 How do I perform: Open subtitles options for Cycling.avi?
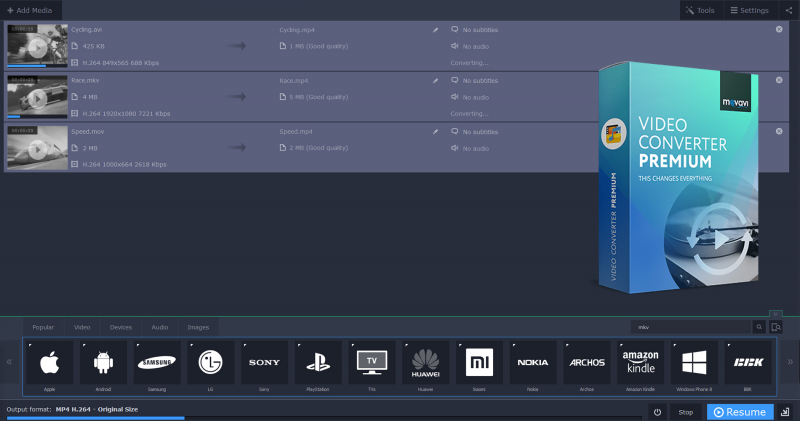(474, 30)
